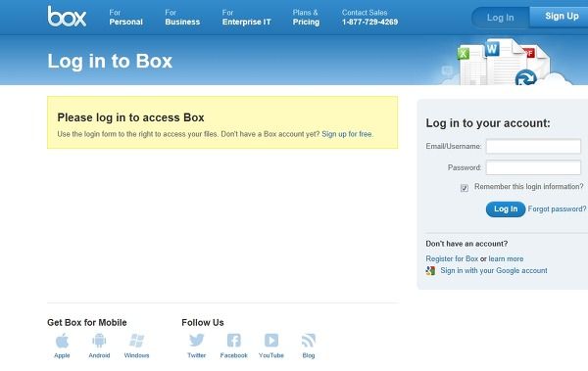Open the Apple mobile app icon
This screenshot has height=371, width=588.
tap(62, 341)
